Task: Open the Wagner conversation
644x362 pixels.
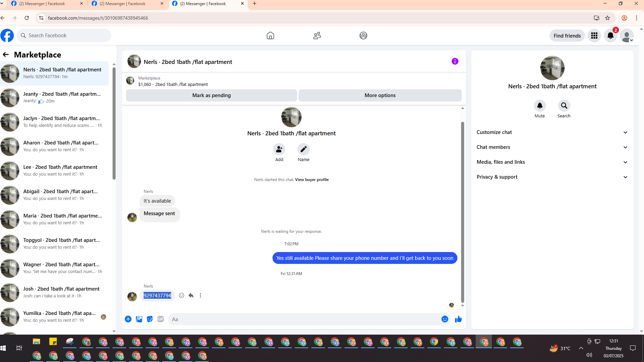Action: (54, 268)
